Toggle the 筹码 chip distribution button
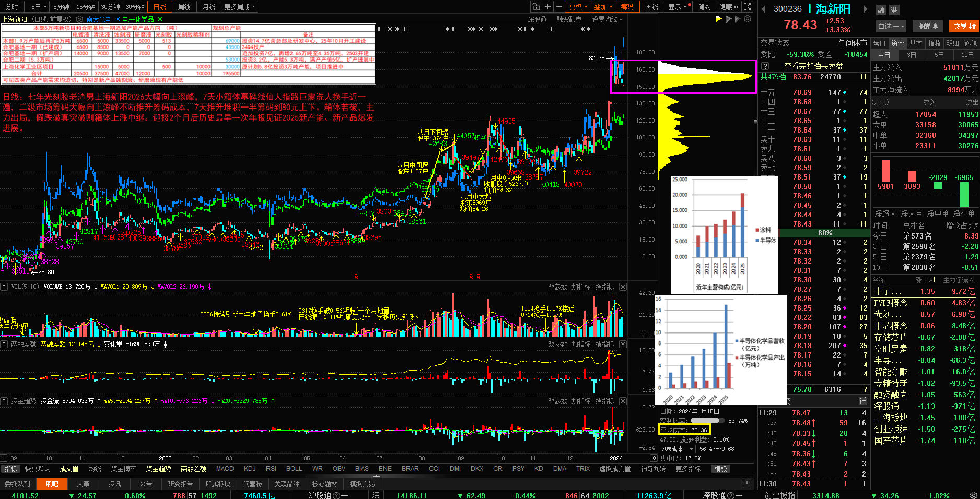The image size is (980, 499). (x=627, y=7)
